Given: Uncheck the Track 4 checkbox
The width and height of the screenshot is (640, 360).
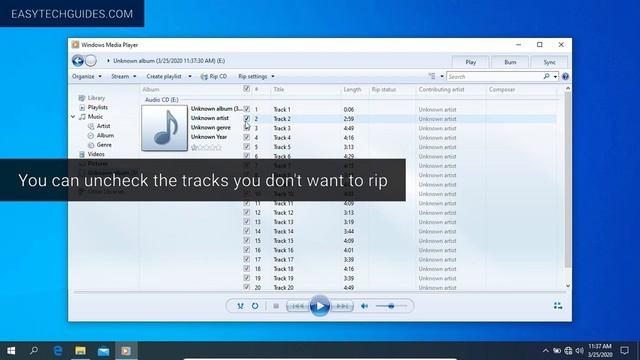Looking at the screenshot, I should pyautogui.click(x=247, y=137).
